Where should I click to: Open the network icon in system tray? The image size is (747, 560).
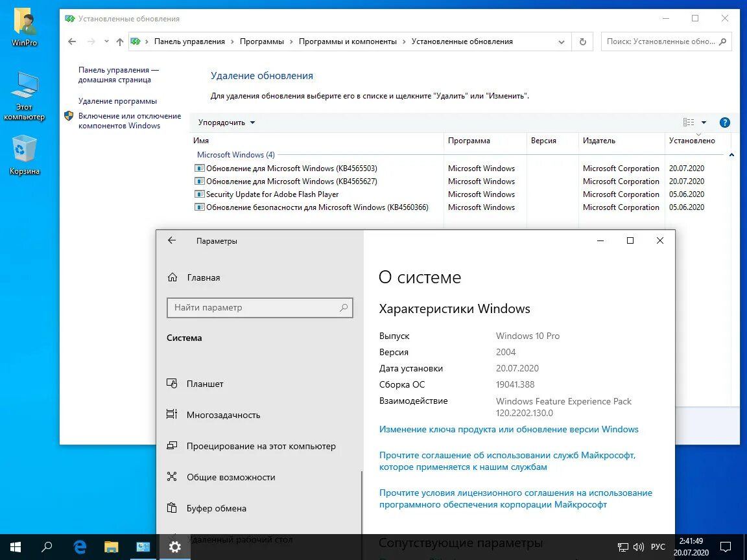click(x=623, y=547)
